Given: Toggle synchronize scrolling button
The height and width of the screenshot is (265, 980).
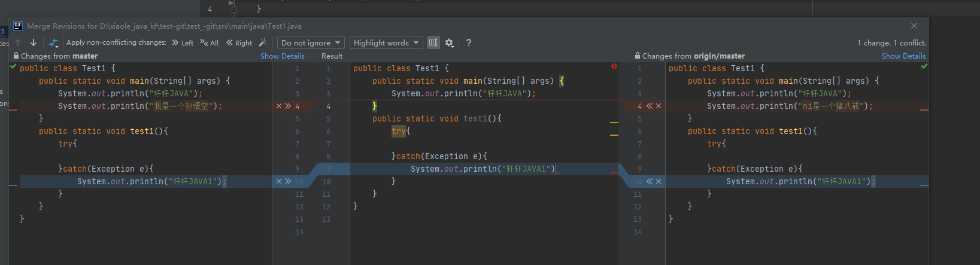Looking at the screenshot, I should click(x=433, y=42).
